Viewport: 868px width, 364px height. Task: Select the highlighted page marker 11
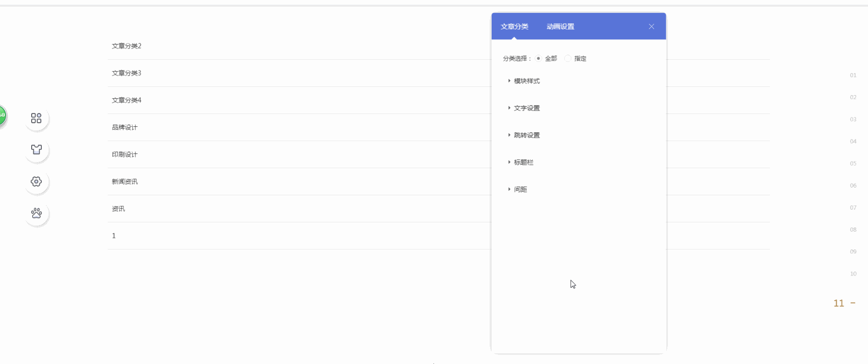(x=839, y=303)
